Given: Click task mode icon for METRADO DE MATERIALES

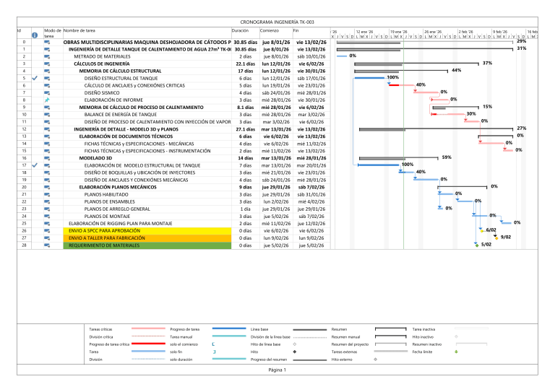Looking at the screenshot, I should [x=48, y=56].
